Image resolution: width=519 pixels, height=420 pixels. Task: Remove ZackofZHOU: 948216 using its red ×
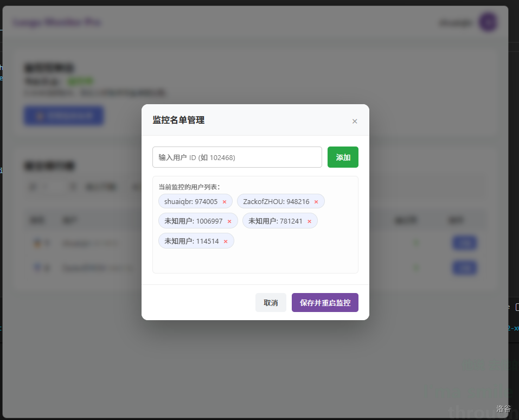[x=316, y=202]
